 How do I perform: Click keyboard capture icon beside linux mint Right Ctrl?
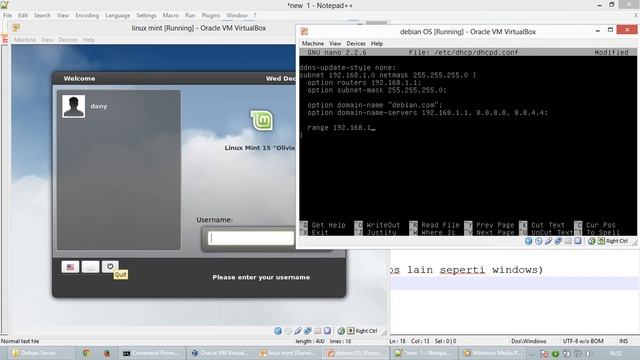pos(351,331)
